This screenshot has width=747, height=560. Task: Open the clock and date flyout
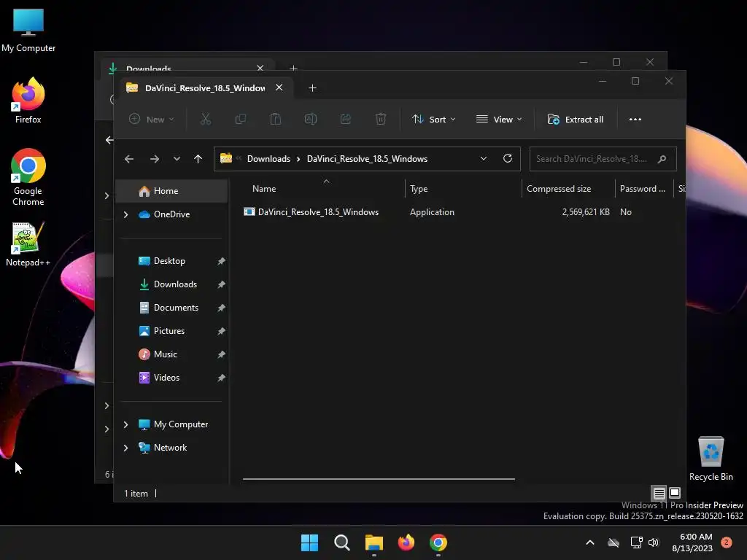point(692,542)
